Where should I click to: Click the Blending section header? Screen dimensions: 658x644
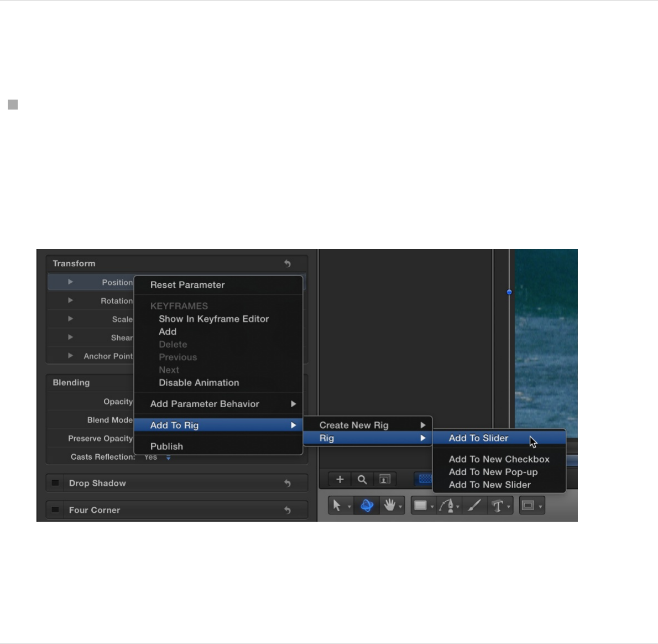pos(71,383)
